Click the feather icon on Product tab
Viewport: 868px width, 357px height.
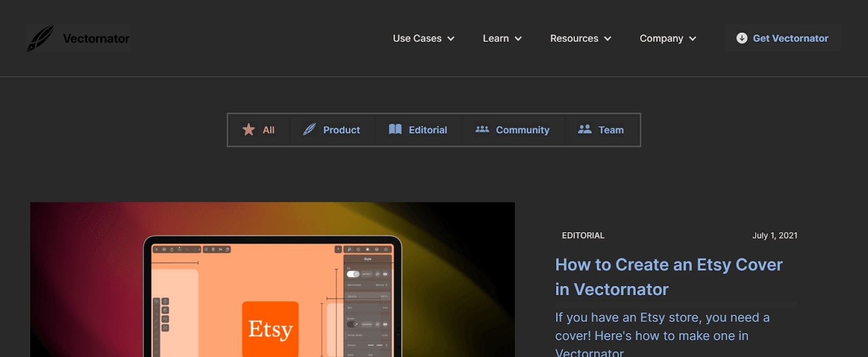click(309, 129)
